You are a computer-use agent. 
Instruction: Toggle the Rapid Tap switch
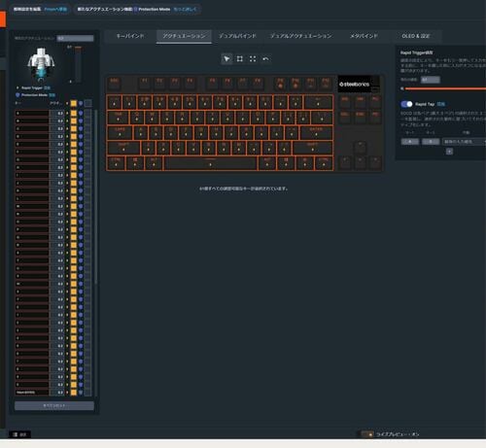[406, 104]
